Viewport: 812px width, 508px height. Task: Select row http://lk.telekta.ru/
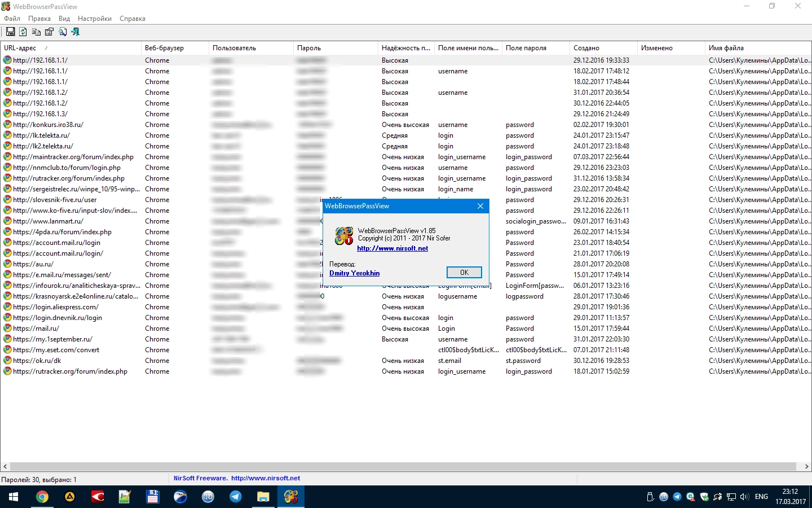pyautogui.click(x=406, y=135)
